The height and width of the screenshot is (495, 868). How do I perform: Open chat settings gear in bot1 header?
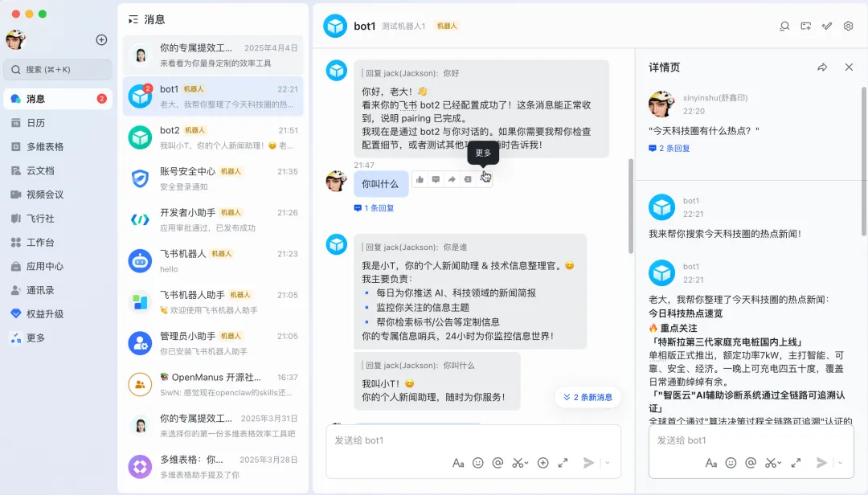click(x=848, y=26)
